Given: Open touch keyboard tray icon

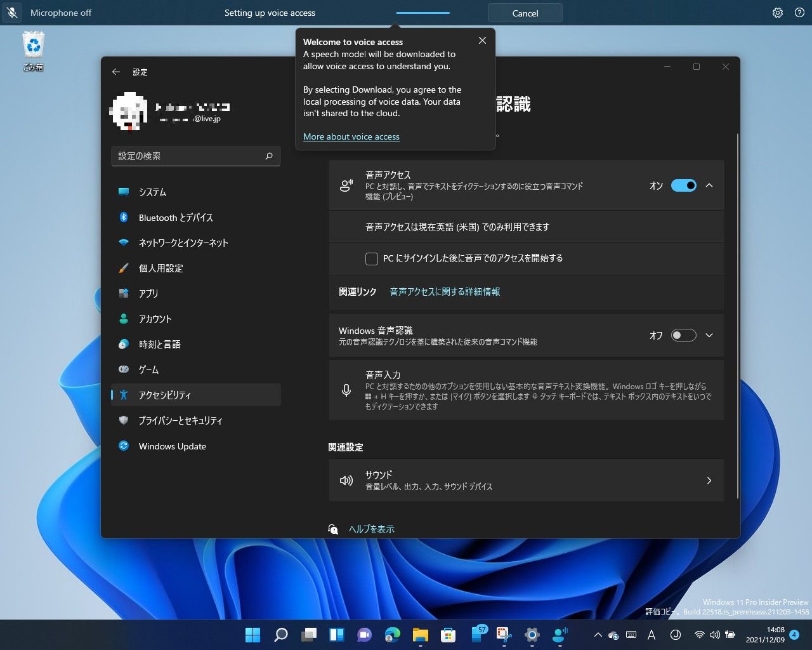Looking at the screenshot, I should [x=631, y=635].
